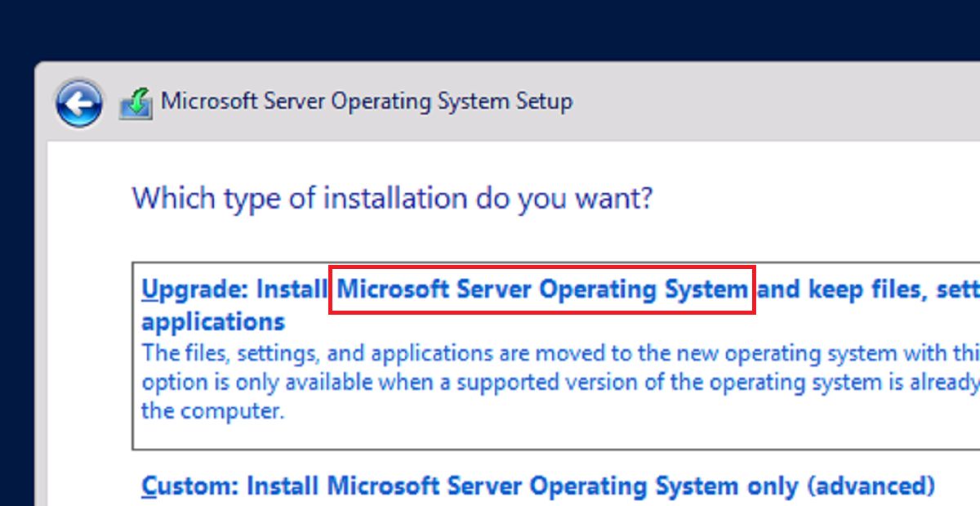Click the dark blue background above the window
This screenshot has height=506, width=980.
(490, 29)
